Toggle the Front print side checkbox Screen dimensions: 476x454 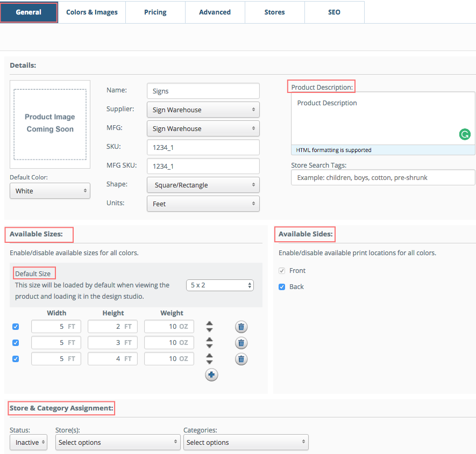click(282, 271)
